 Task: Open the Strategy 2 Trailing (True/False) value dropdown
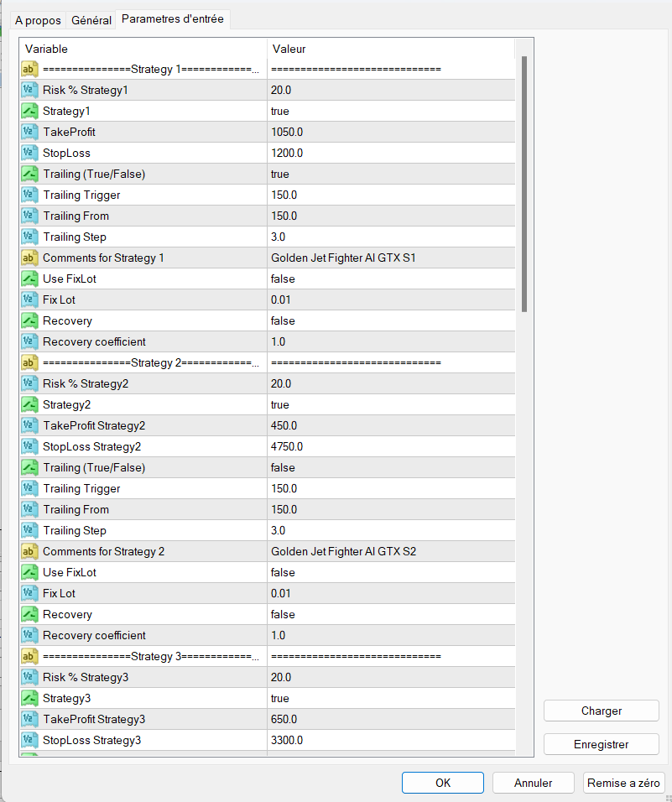click(x=282, y=467)
